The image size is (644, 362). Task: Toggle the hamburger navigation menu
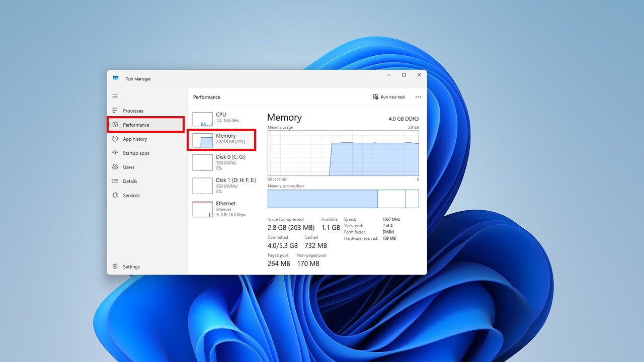point(115,97)
